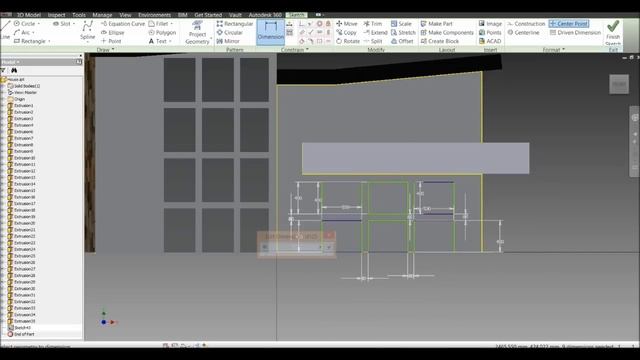Click the binoculars find icon in browser
640x360 pixels.
14,71
